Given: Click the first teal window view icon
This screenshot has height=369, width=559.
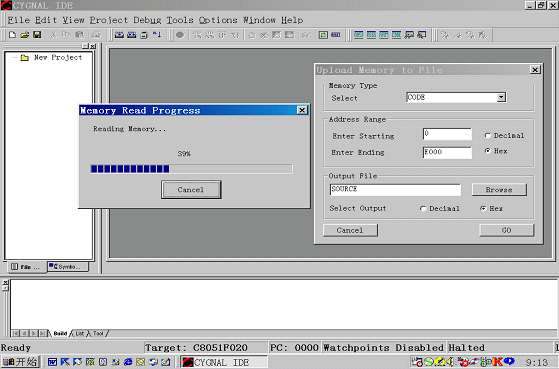Looking at the screenshot, I should [359, 35].
